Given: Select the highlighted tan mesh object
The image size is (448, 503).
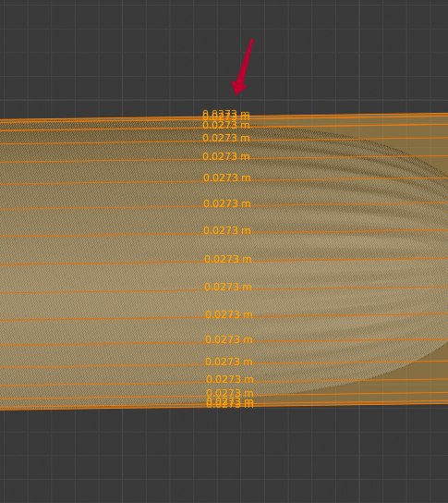Looking at the screenshot, I should 224,262.
